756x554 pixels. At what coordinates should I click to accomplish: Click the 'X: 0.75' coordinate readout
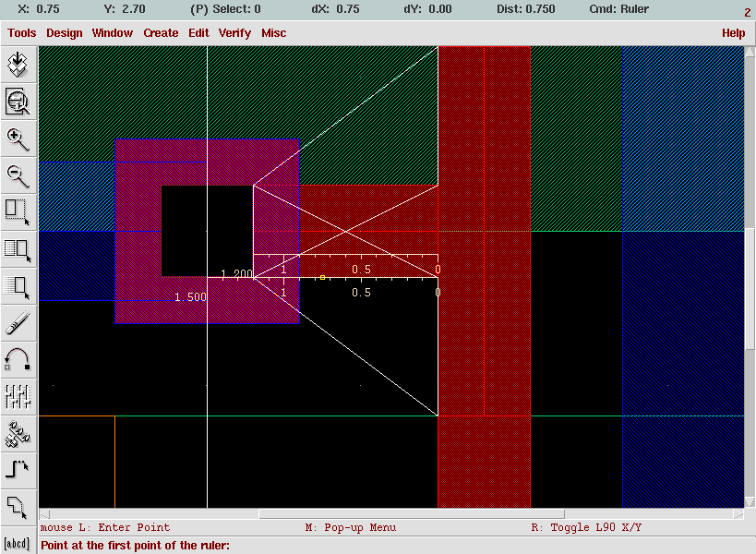[x=39, y=8]
